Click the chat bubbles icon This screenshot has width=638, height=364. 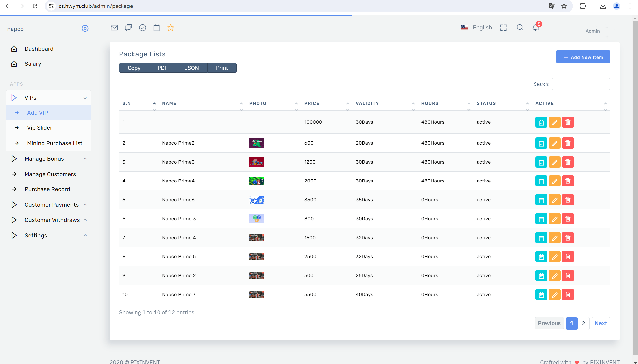click(128, 28)
